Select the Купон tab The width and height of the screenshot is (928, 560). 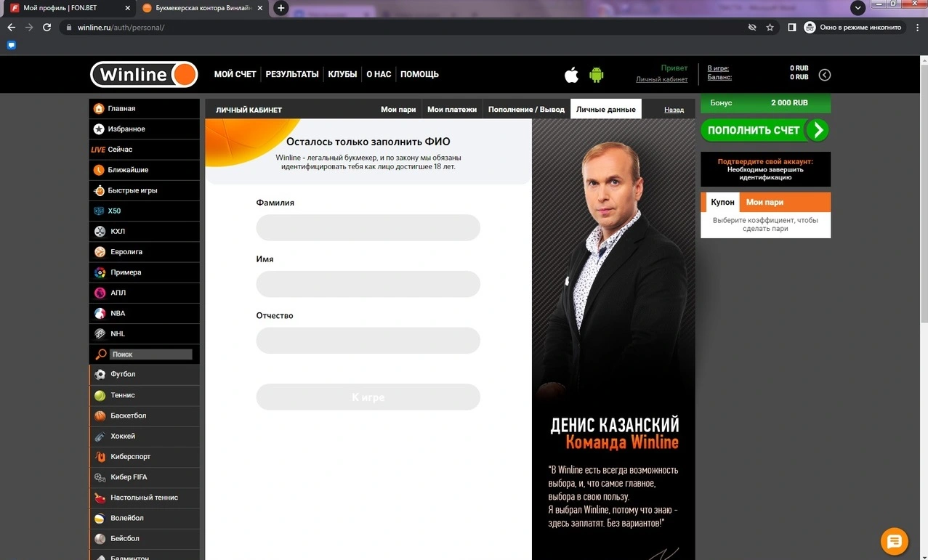point(722,202)
